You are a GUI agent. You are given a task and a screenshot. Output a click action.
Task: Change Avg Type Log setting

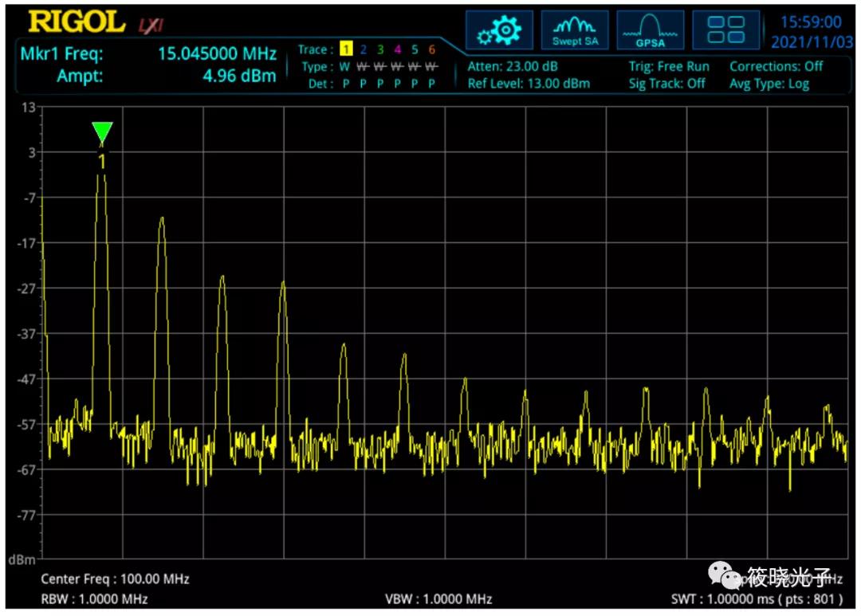point(769,84)
